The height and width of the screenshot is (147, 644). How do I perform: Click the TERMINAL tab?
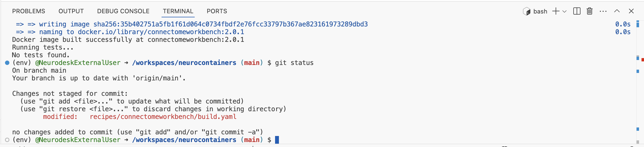[178, 11]
